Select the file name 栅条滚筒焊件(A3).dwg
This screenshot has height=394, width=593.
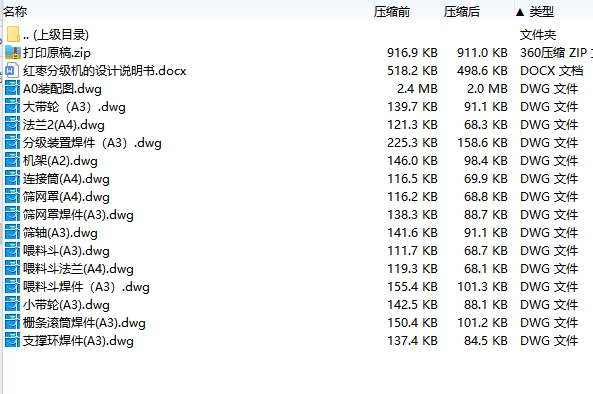tap(84, 323)
